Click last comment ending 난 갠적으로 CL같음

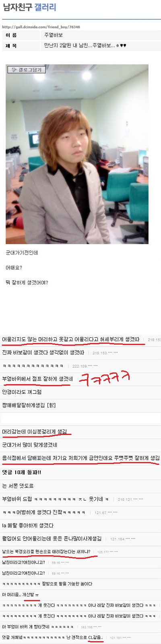coord(52,638)
